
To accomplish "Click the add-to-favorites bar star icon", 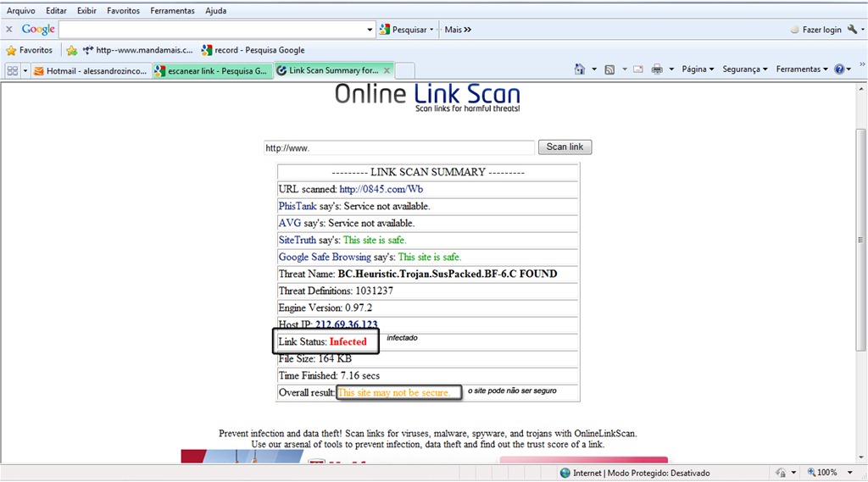I will point(71,50).
